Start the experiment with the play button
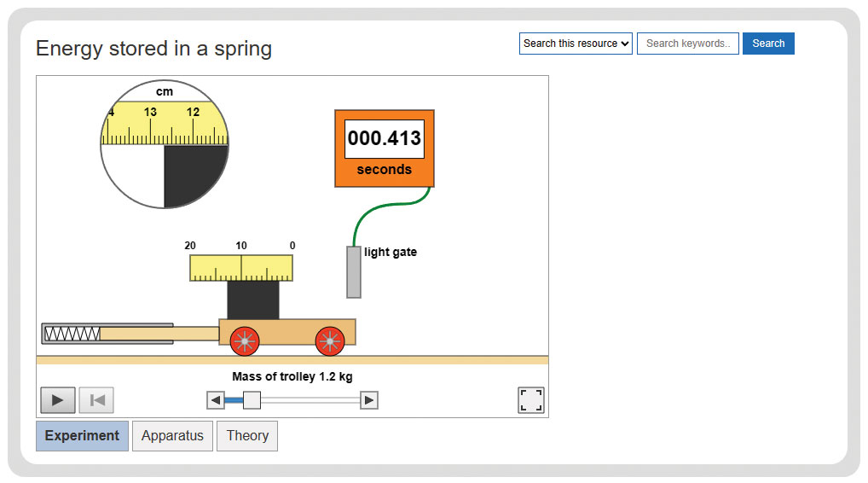Screen dimensions: 868x483 [58, 400]
